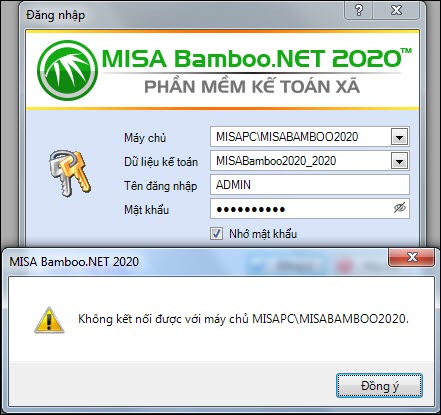This screenshot has width=441, height=415.
Task: Focus the Tên đăng nhập field with ADMIN
Action: pos(310,185)
